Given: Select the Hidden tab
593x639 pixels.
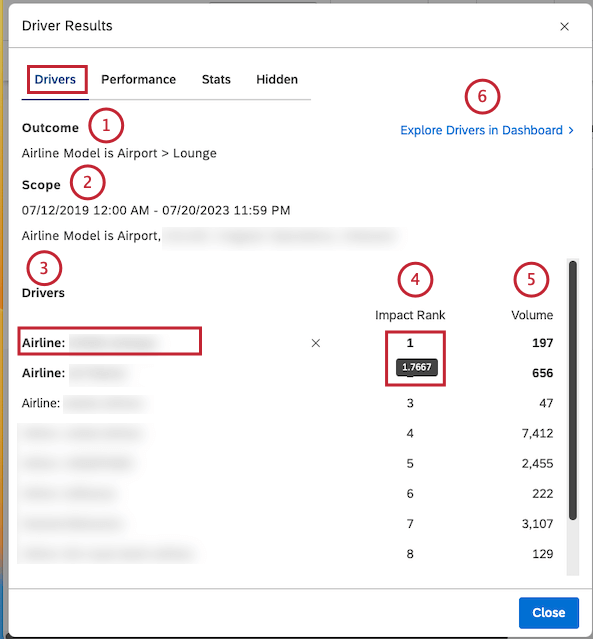Looking at the screenshot, I should pos(277,79).
